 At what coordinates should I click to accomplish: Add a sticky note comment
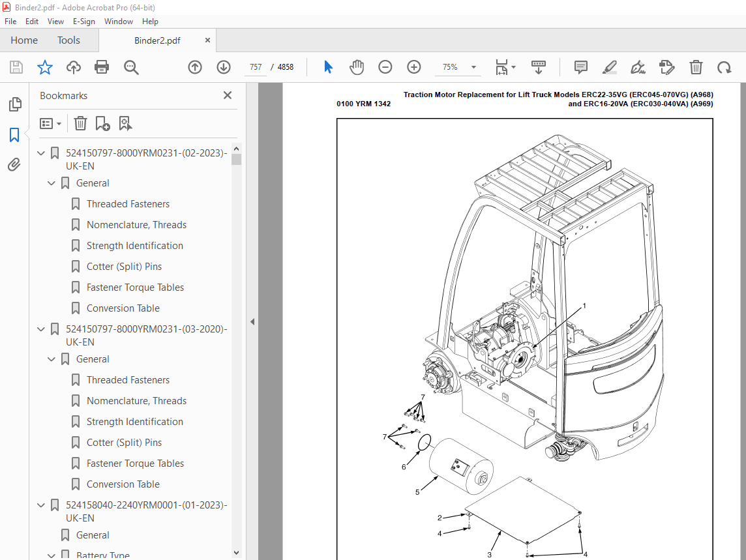coord(581,67)
